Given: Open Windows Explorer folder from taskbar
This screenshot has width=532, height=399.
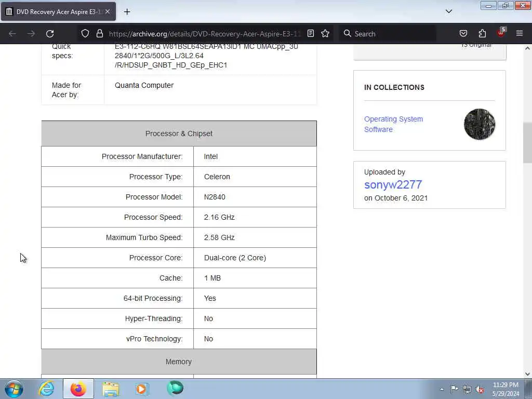Looking at the screenshot, I should pyautogui.click(x=111, y=389).
